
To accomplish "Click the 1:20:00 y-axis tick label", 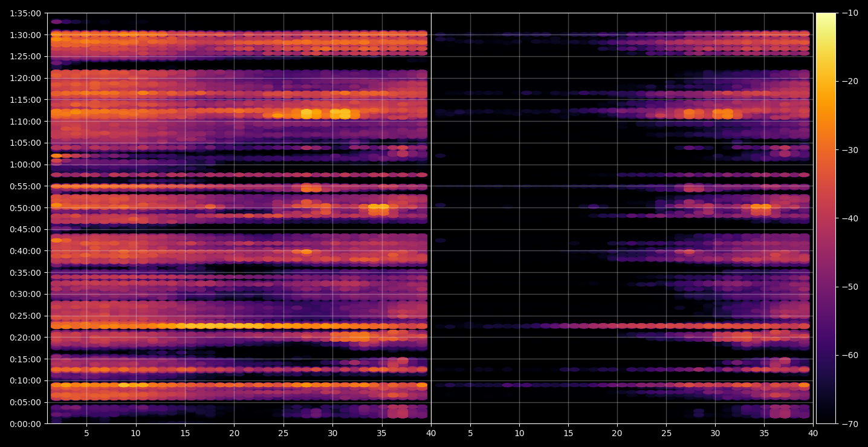I will tap(25, 78).
